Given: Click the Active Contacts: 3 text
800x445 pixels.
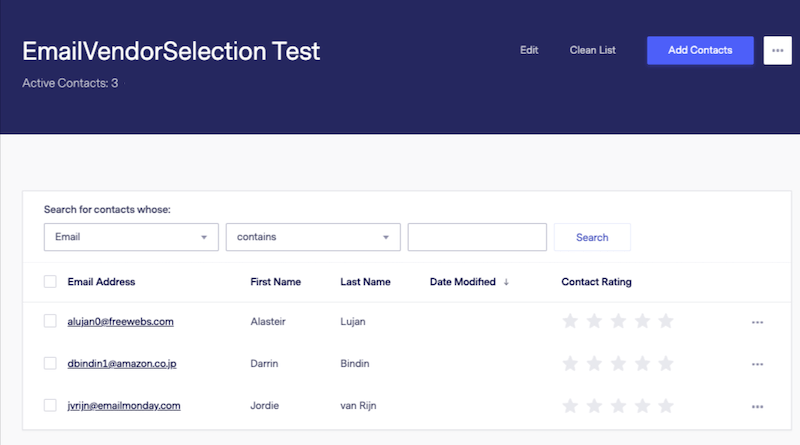Looking at the screenshot, I should click(x=70, y=83).
